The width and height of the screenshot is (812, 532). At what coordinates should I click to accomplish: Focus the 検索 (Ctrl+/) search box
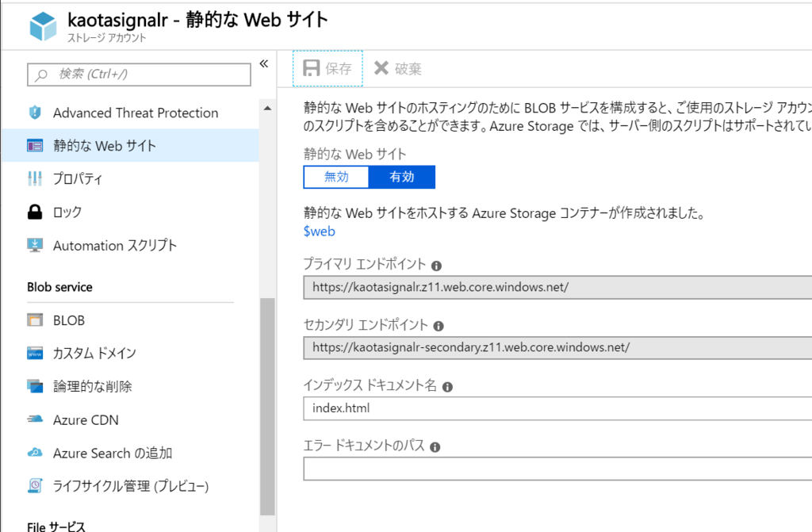[x=139, y=75]
